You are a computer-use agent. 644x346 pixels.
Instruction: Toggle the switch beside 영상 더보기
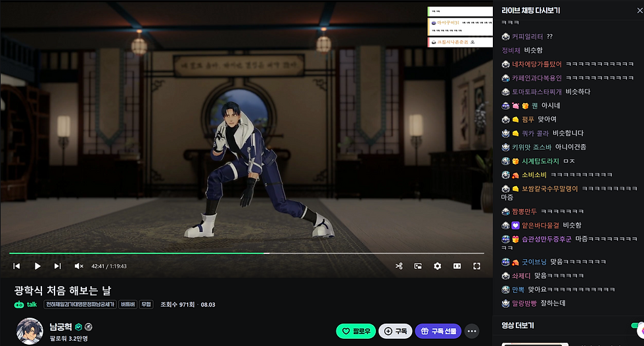coord(637,326)
